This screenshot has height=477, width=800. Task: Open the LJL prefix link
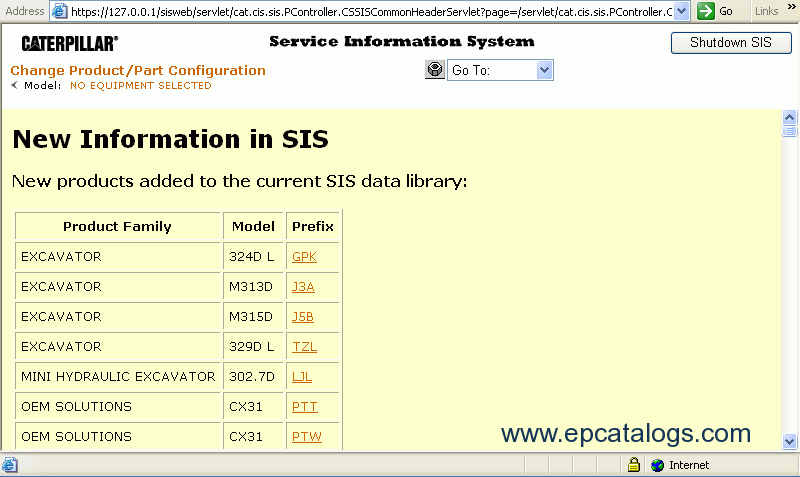point(302,377)
